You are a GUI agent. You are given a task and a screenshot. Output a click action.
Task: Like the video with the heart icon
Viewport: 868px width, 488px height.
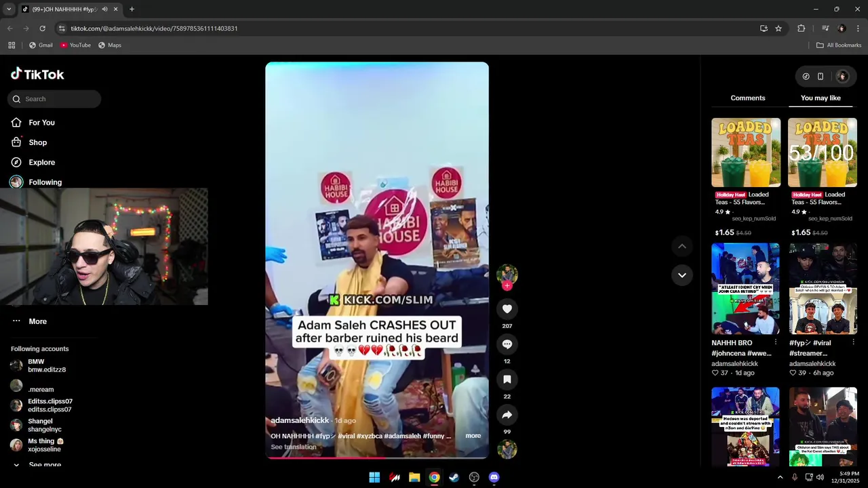(x=507, y=309)
